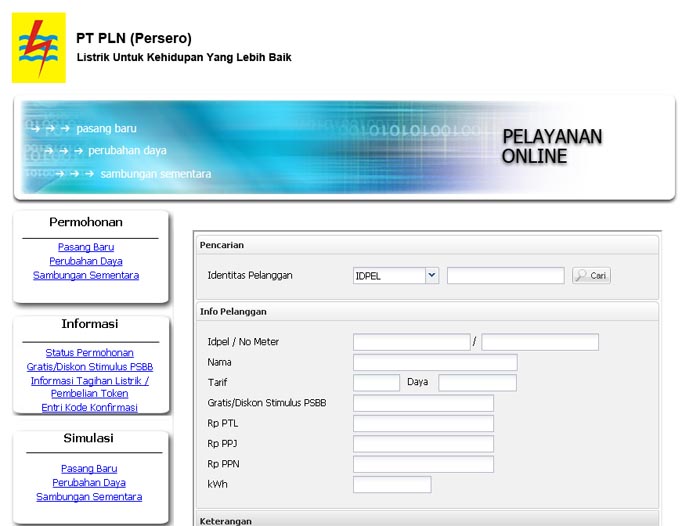Open the Entri Kode Konfirmasi link
This screenshot has width=700, height=526.
tap(89, 408)
